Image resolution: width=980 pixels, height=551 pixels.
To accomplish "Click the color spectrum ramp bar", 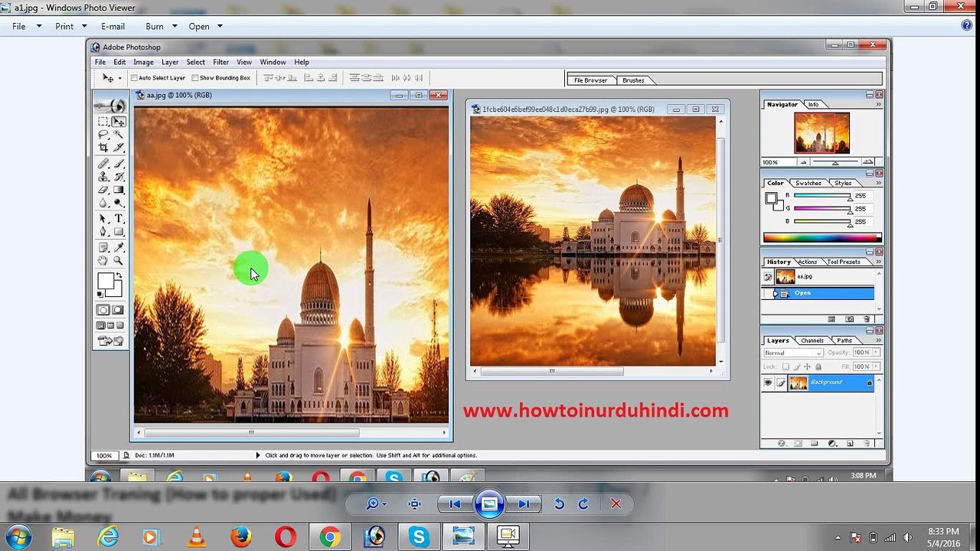I will (822, 237).
